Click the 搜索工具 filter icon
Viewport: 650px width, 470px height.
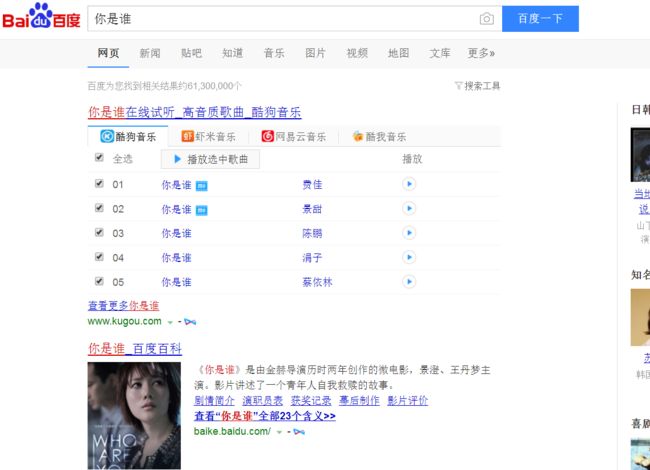point(458,86)
